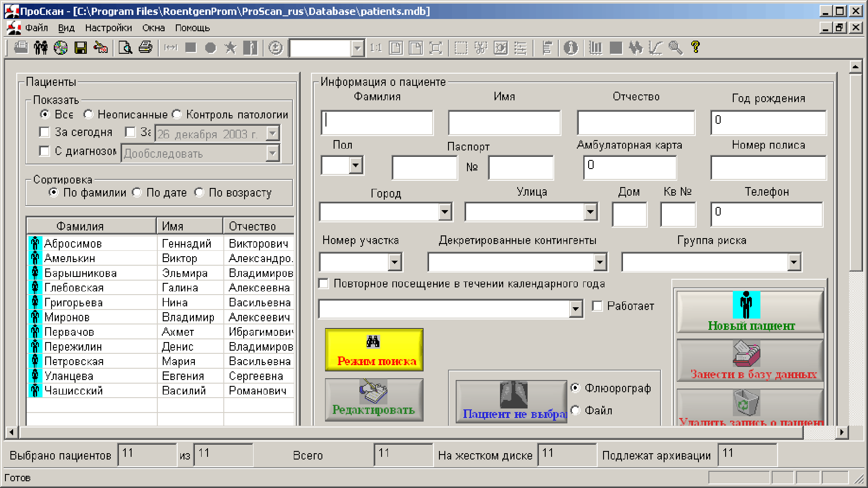Image resolution: width=868 pixels, height=488 pixels.
Task: Enable the За сегодня checkbox
Action: click(44, 132)
